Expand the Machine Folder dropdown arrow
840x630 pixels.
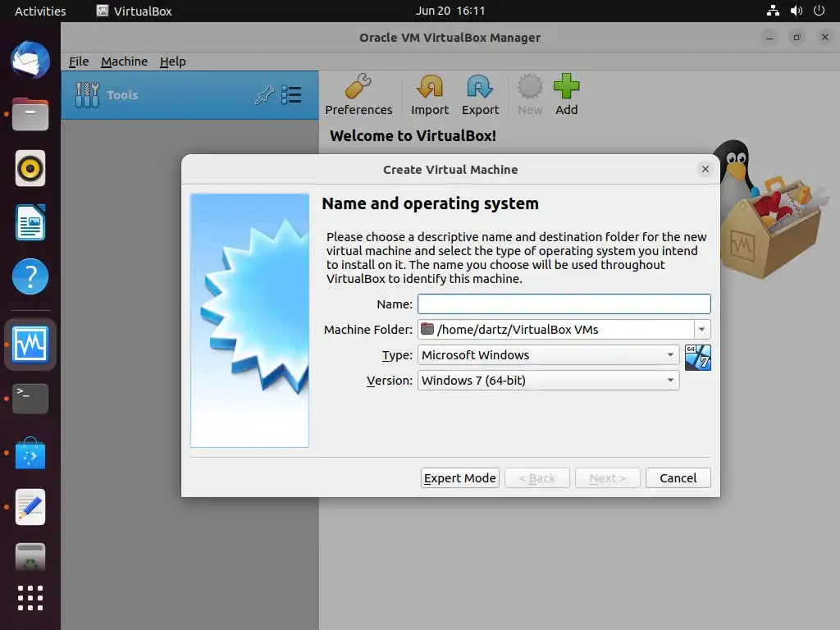[702, 329]
